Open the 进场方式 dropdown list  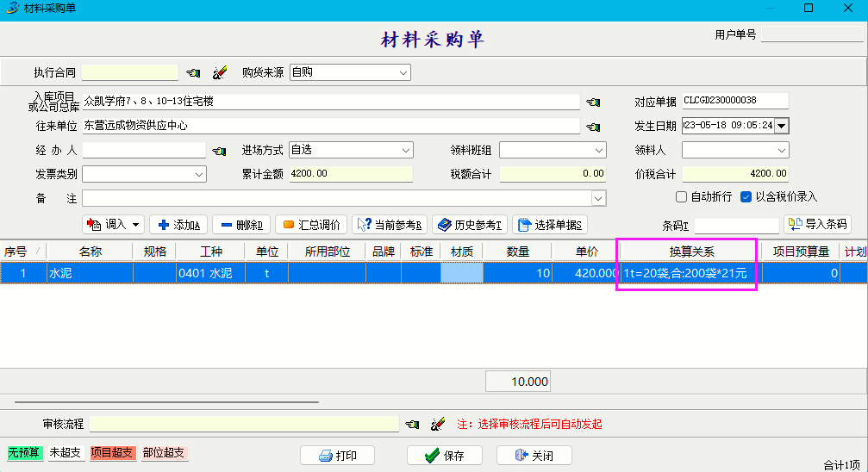(x=406, y=151)
